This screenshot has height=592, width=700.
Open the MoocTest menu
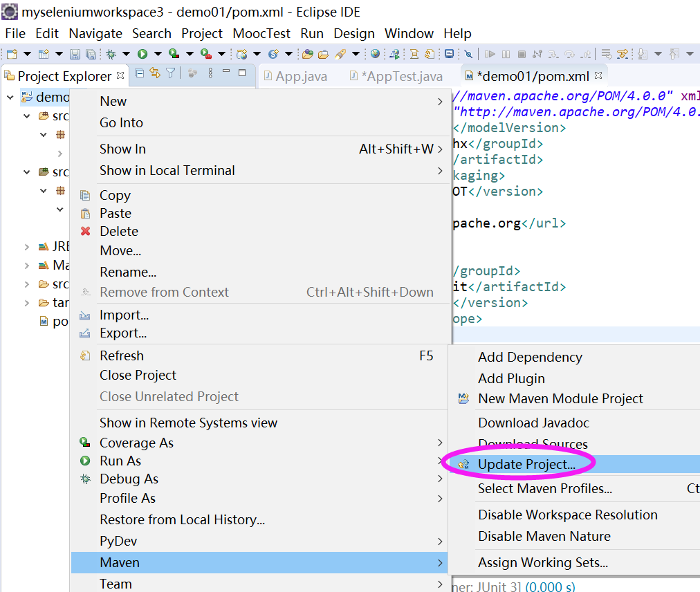coord(261,33)
